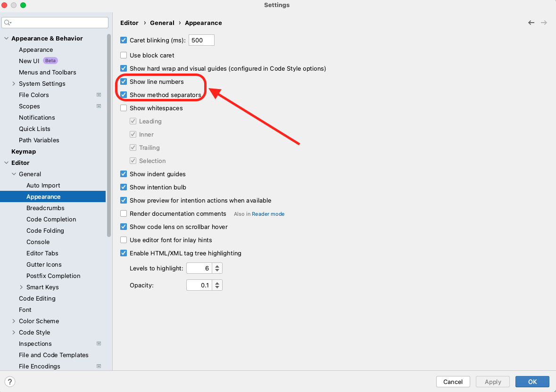The height and width of the screenshot is (392, 556).
Task: Select Code Folding in the sidebar
Action: [45, 230]
